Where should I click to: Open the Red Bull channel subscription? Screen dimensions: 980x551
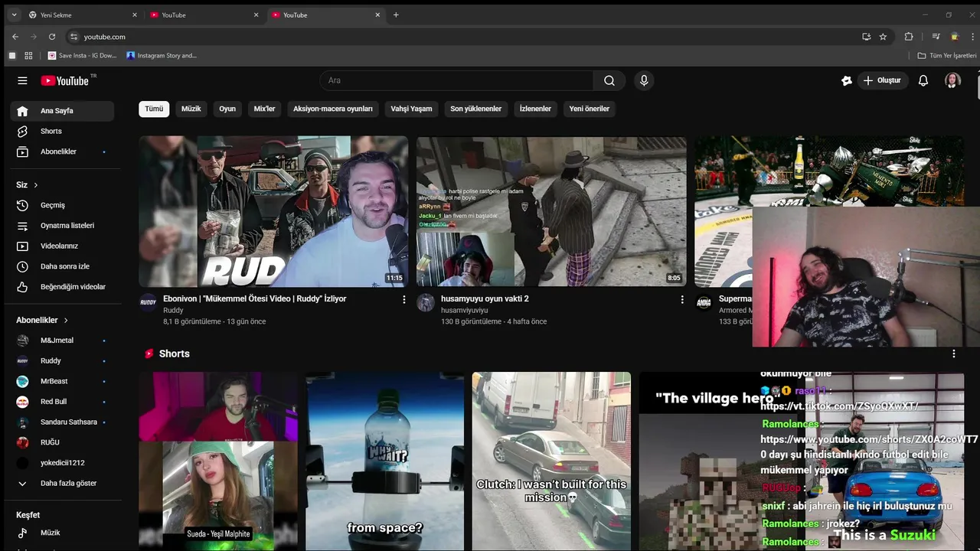62,402
